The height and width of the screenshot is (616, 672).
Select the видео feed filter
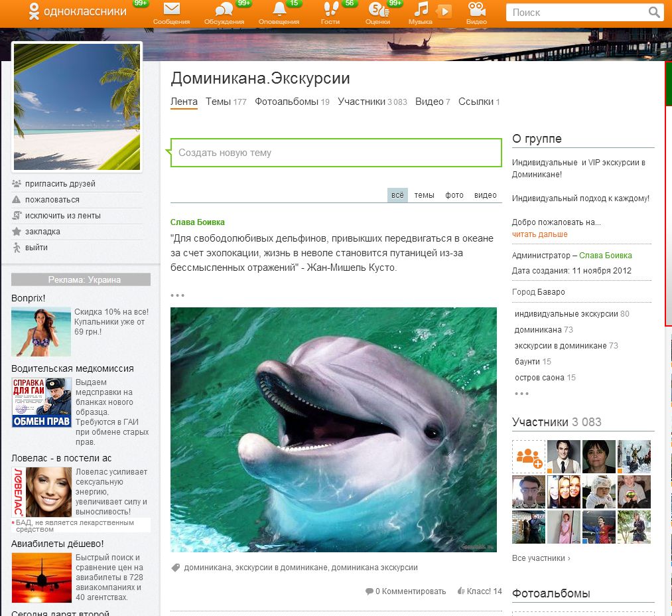coord(485,195)
